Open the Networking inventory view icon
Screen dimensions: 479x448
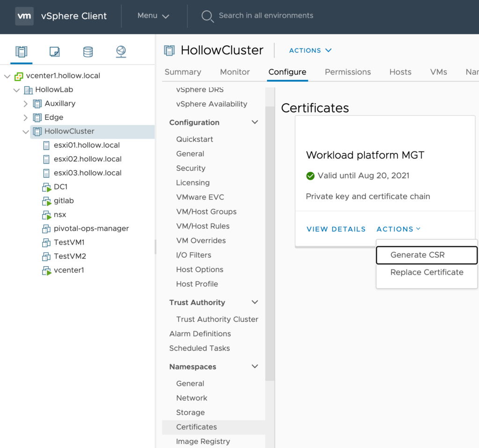click(121, 51)
